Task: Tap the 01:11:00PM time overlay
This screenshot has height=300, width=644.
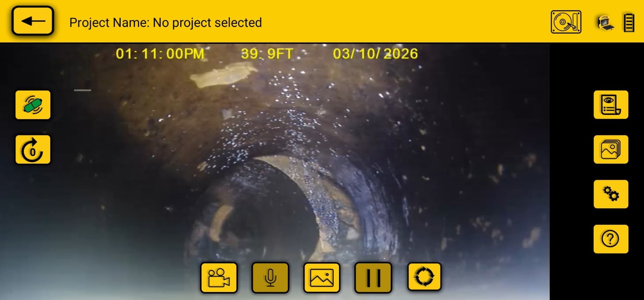Action: click(x=160, y=54)
